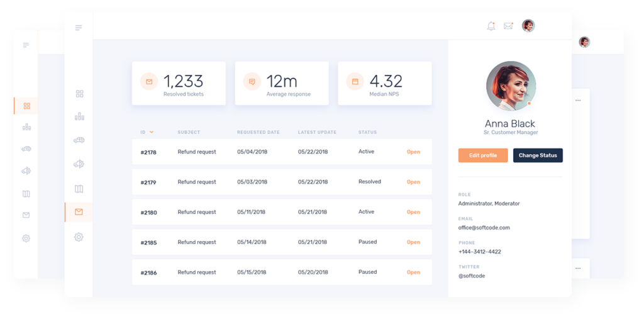644x319 pixels.
Task: Select ticket row #2180
Action: point(282,212)
